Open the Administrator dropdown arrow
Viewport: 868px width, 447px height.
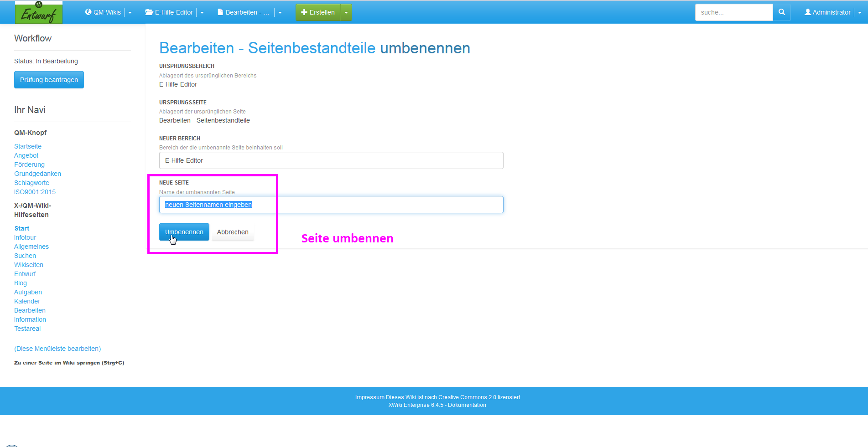tap(860, 13)
